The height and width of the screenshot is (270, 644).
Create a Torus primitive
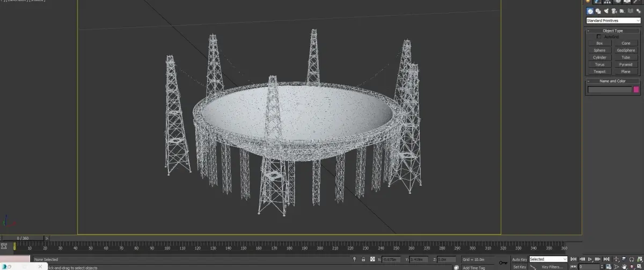coord(599,64)
